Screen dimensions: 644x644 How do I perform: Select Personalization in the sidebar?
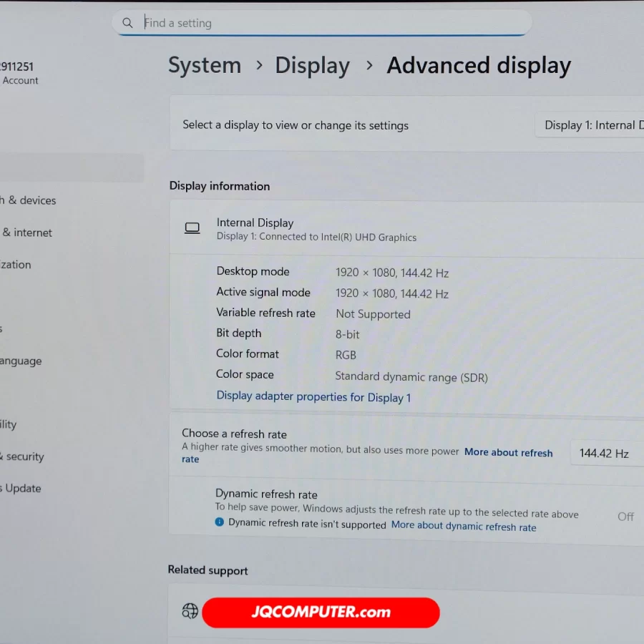[x=16, y=265]
